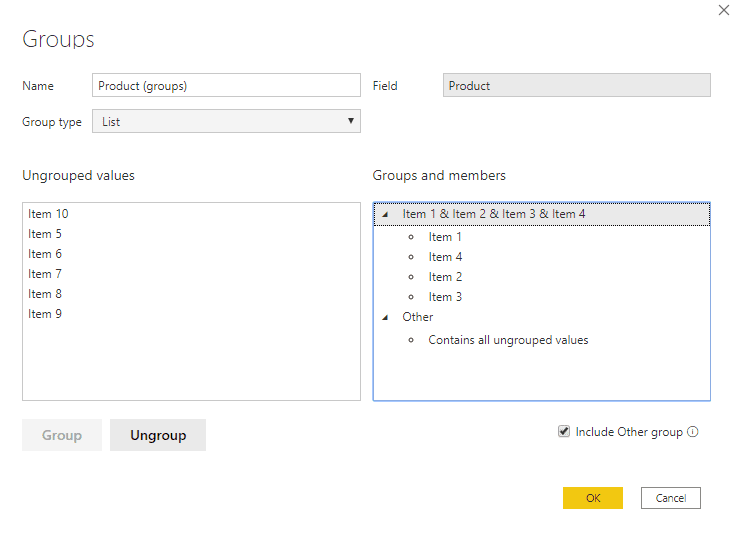Click the disabled Group button
The width and height of the screenshot is (736, 536).
point(62,435)
